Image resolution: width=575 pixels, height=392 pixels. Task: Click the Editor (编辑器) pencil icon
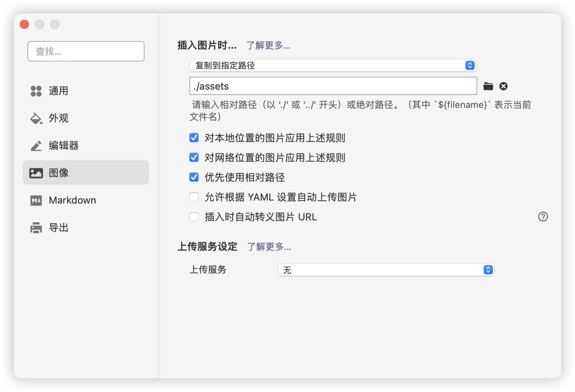(36, 146)
